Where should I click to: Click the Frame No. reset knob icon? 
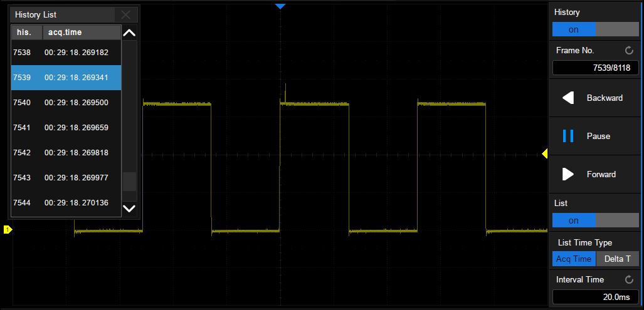click(x=629, y=51)
